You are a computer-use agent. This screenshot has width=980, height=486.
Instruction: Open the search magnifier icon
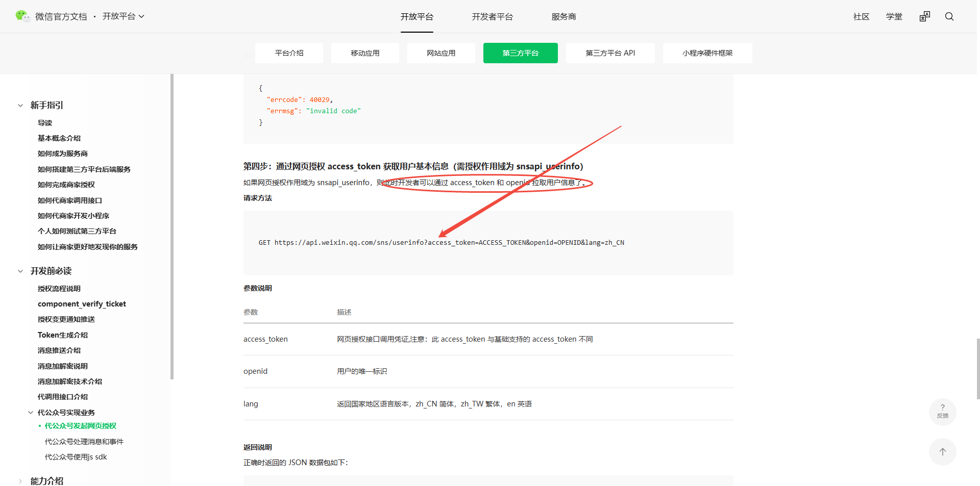coord(949,16)
